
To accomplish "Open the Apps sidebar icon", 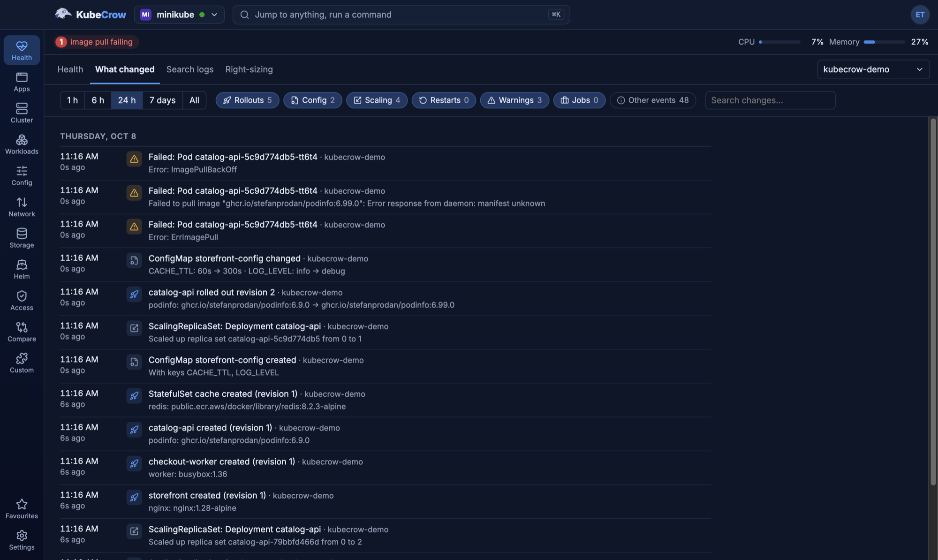I will (22, 82).
